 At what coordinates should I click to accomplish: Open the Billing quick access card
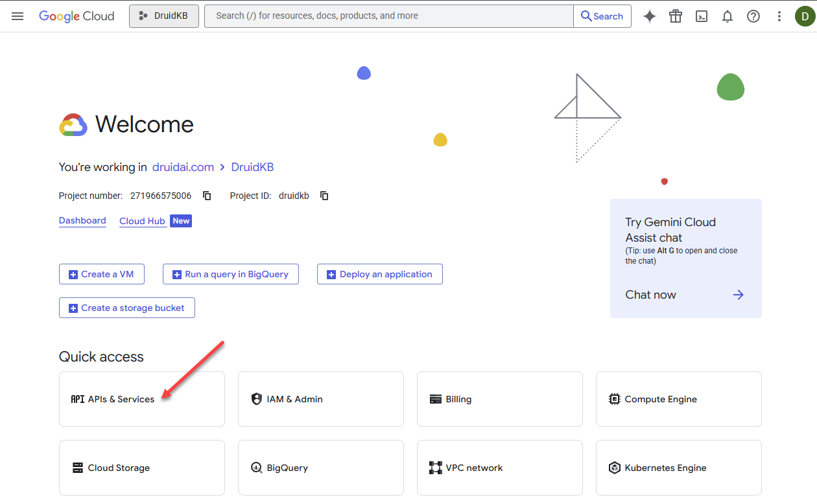(500, 399)
